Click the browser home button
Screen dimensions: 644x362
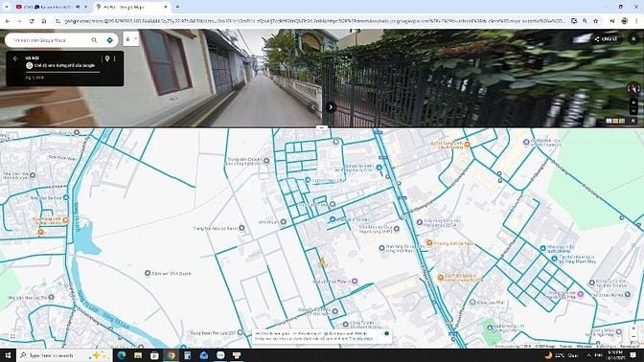(44, 21)
